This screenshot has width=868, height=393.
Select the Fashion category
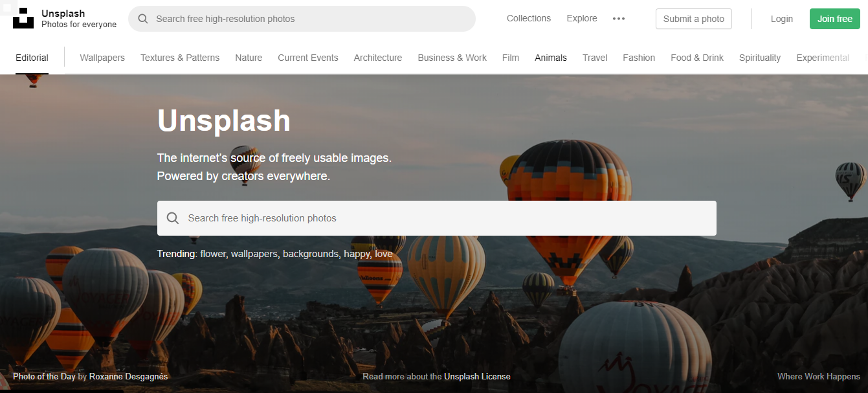(639, 58)
